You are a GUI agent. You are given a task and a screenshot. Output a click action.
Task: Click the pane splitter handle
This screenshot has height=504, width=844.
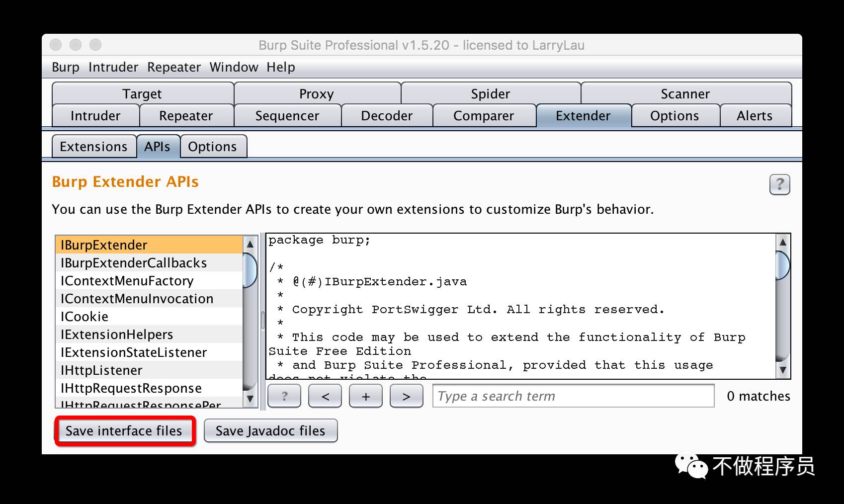coord(262,321)
